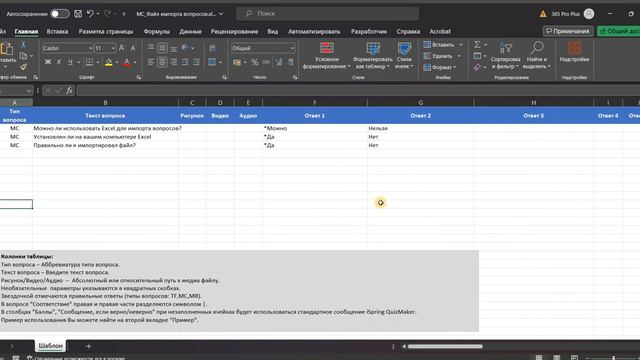Open the Формулы tab
Viewport: 640px width, 360px height.
click(x=156, y=31)
